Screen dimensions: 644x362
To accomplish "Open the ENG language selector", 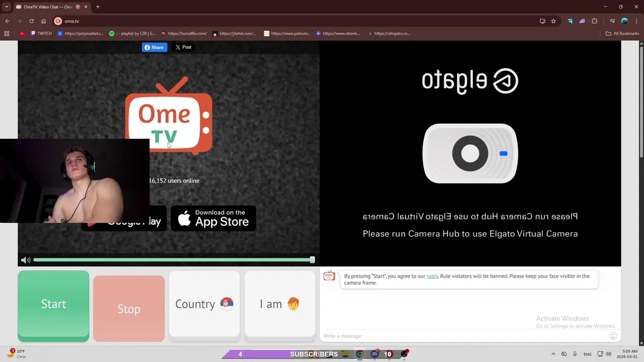I will tap(587, 354).
